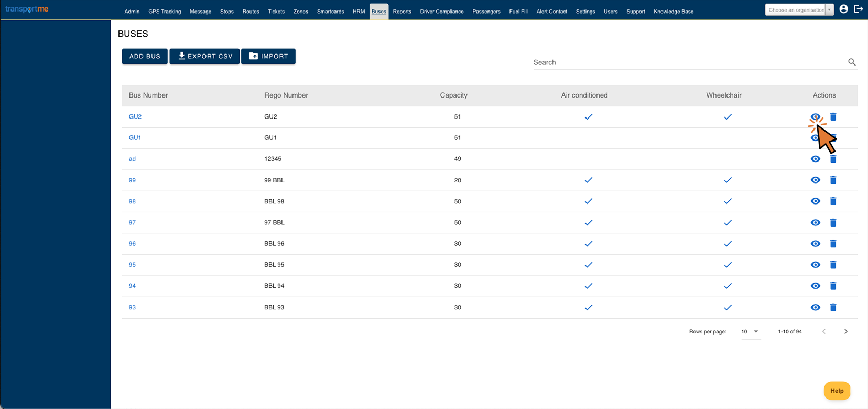Delete bus GU2 with trash icon
Viewport: 868px width, 409px height.
[833, 117]
